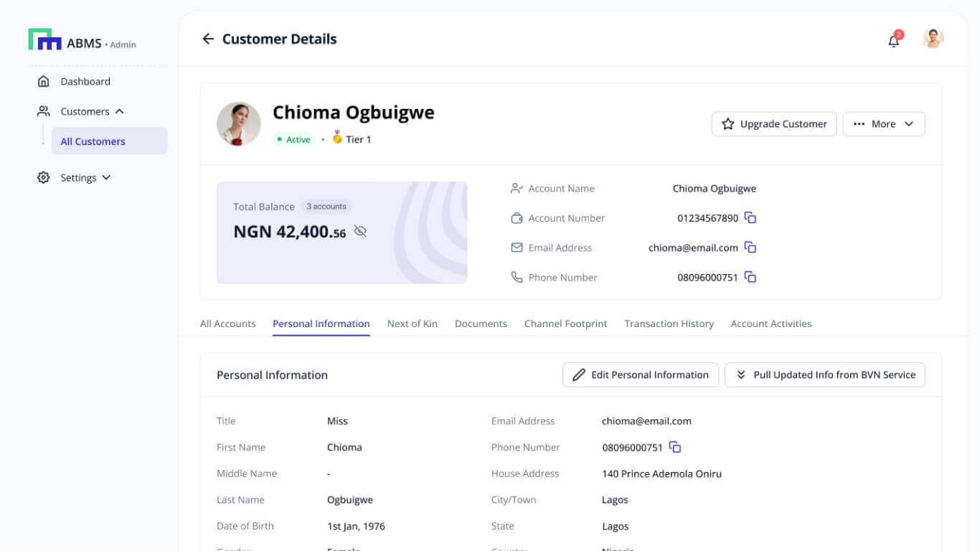
Task: Hide the total balance with eye icon
Action: [360, 231]
